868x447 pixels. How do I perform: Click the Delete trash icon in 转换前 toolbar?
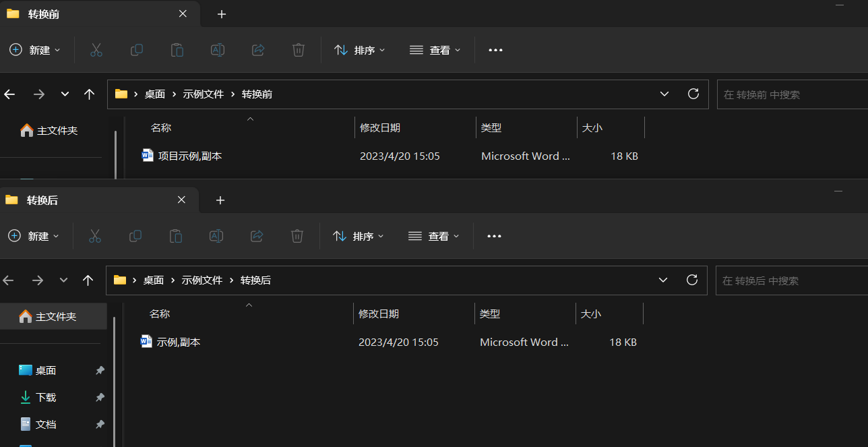pos(299,50)
